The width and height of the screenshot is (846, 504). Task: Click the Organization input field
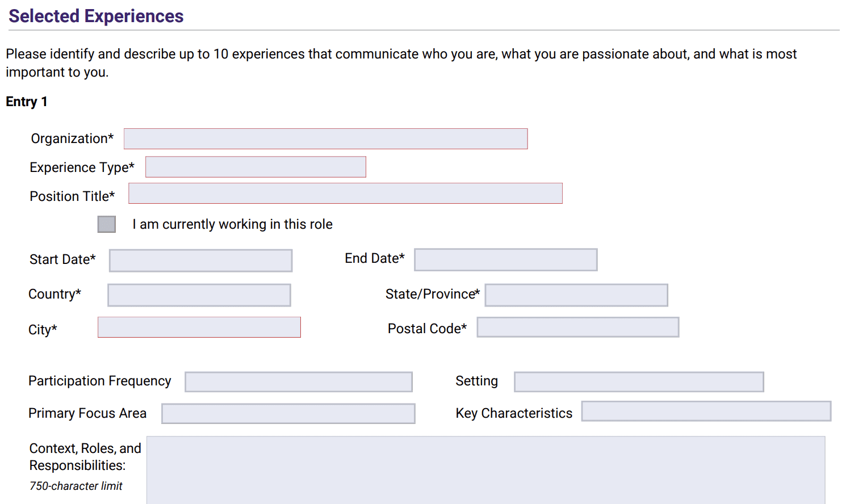point(325,139)
